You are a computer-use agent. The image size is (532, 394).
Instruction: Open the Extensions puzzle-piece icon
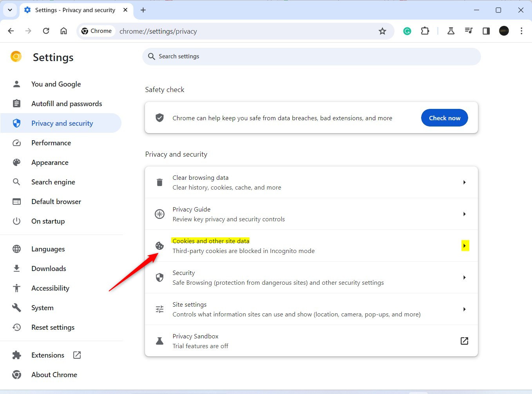[425, 31]
